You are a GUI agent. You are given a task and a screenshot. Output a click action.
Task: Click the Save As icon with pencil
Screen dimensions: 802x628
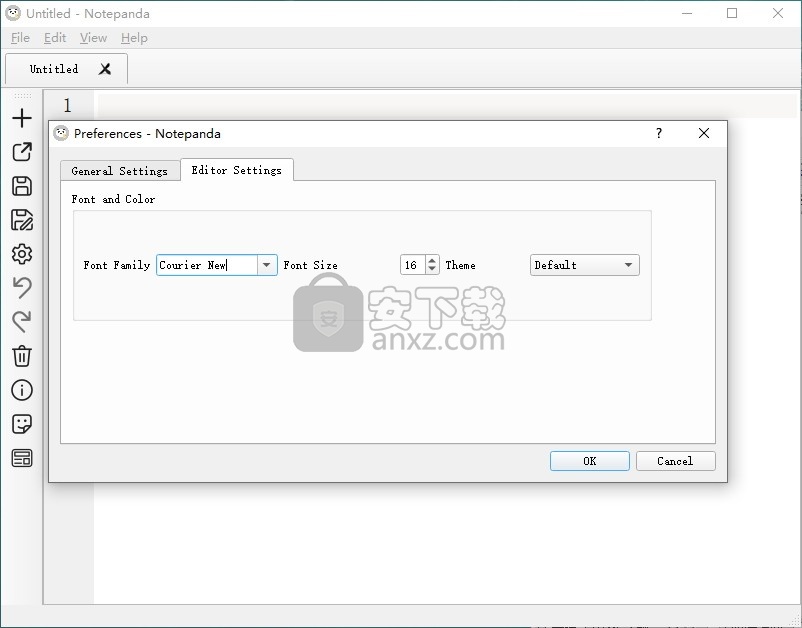coord(22,220)
